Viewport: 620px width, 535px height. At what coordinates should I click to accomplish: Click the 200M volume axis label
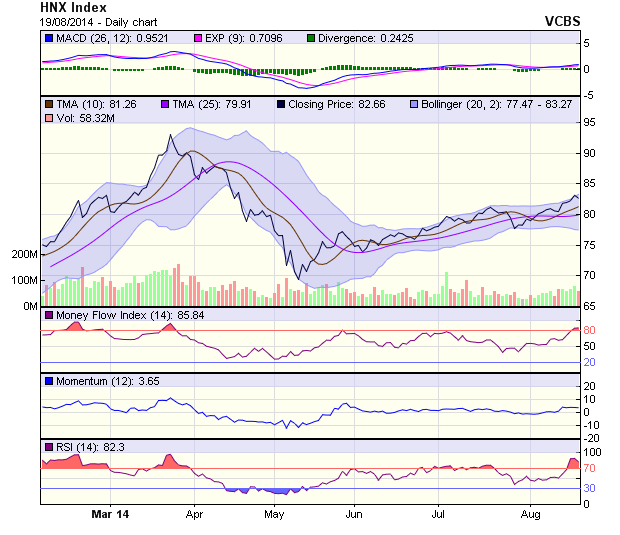[x=24, y=254]
